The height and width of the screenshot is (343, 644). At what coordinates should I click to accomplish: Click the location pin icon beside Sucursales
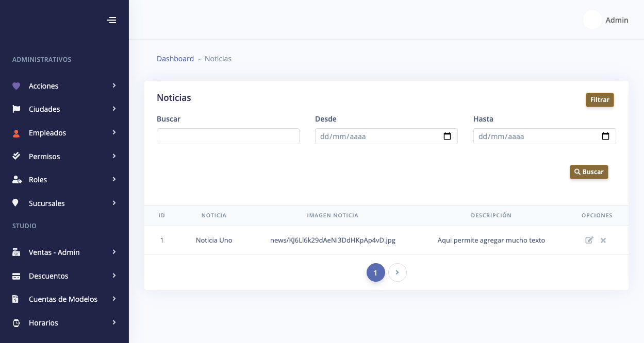point(16,203)
